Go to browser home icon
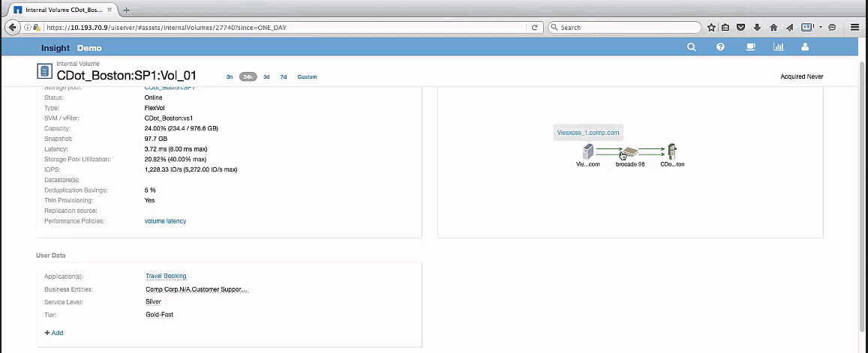The image size is (868, 353). tap(774, 27)
